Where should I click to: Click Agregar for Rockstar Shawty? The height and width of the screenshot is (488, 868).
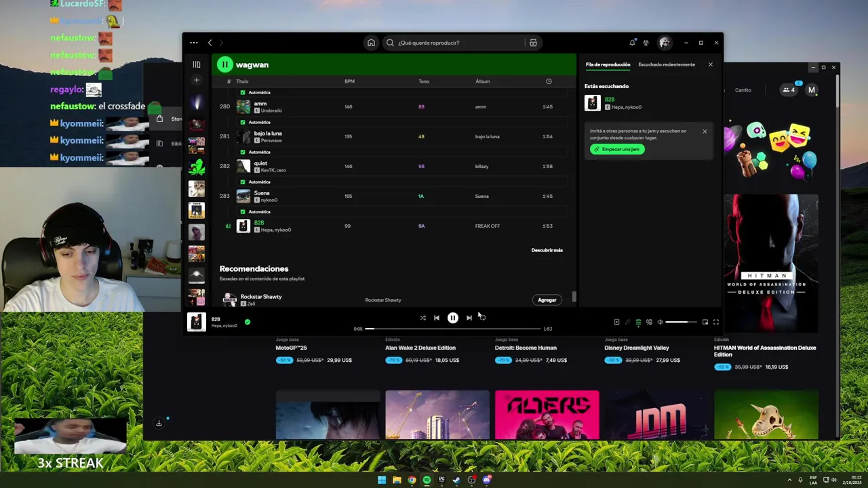pyautogui.click(x=547, y=300)
